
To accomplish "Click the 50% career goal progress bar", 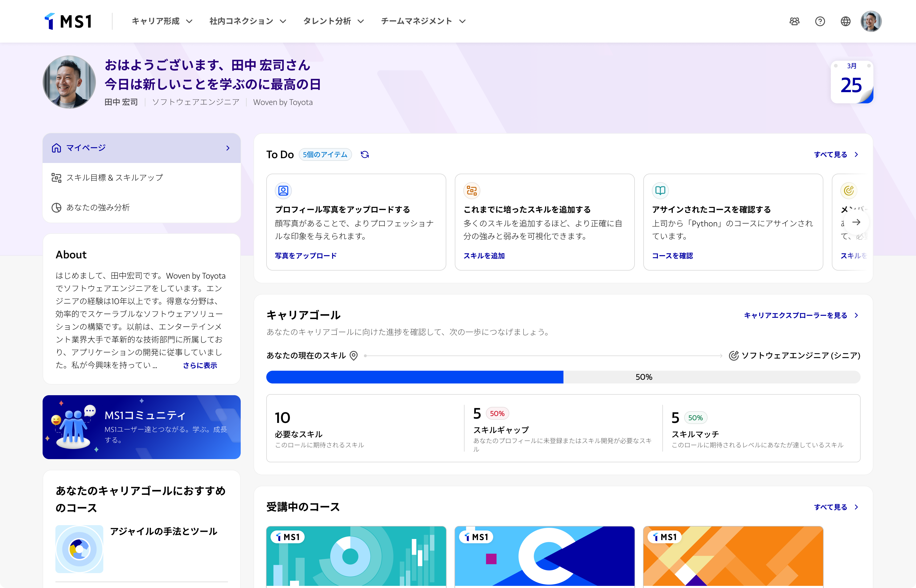I will (563, 377).
